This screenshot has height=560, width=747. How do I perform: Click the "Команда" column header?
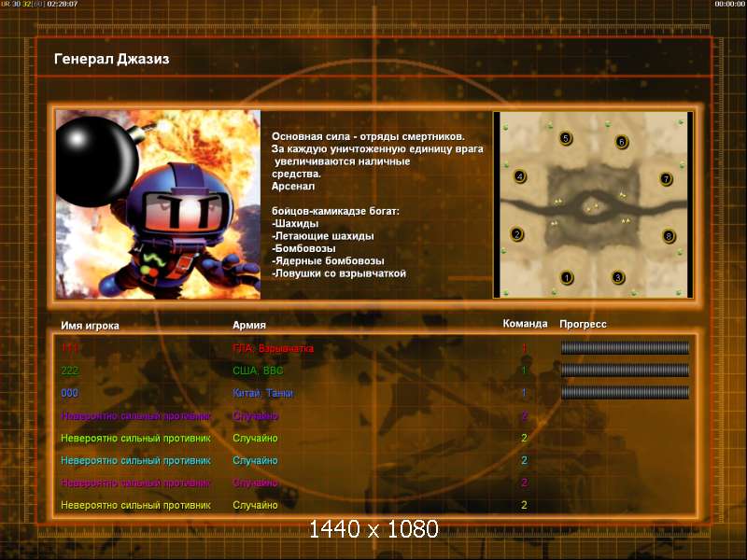tap(525, 324)
